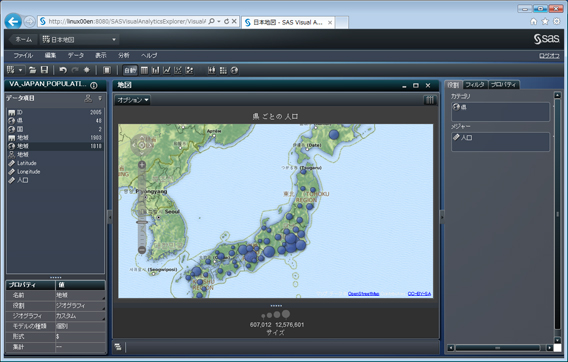Click the CC-BY-SA license link
568x362 pixels.
(419, 294)
